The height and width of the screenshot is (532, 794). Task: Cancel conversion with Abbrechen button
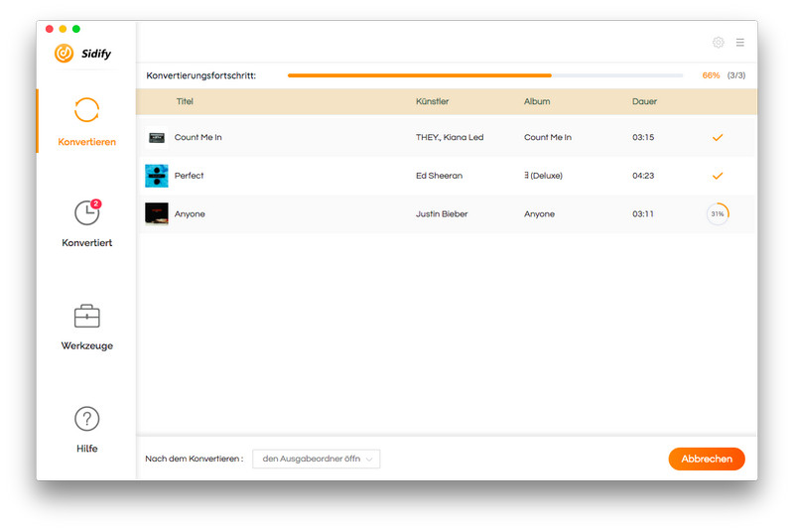707,459
